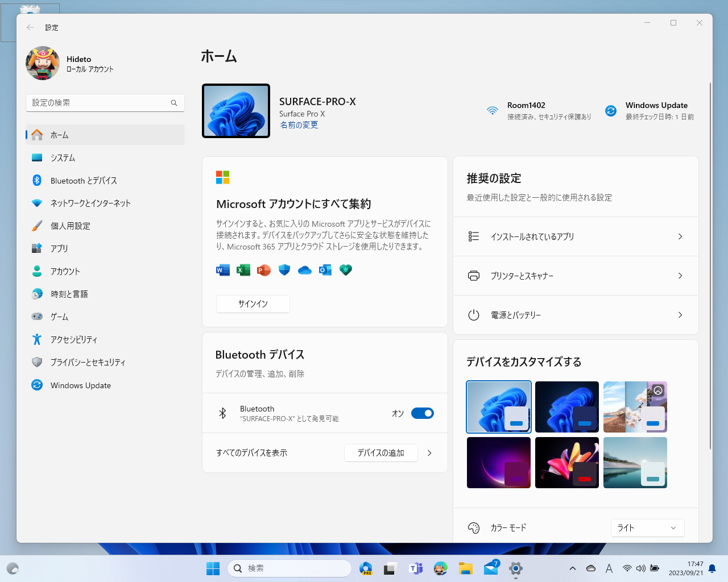Launch Microsoft Teams from the taskbar
Viewport: 728px width, 582px height.
point(416,568)
